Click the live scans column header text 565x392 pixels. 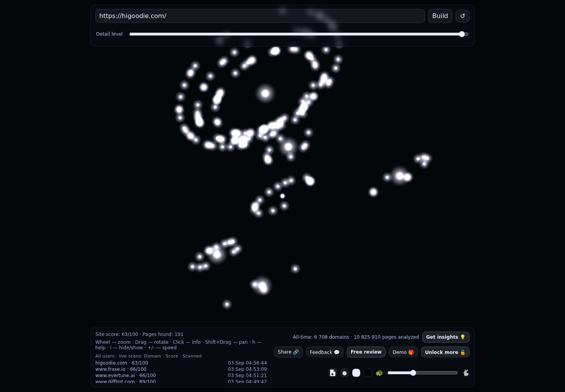tap(148, 356)
